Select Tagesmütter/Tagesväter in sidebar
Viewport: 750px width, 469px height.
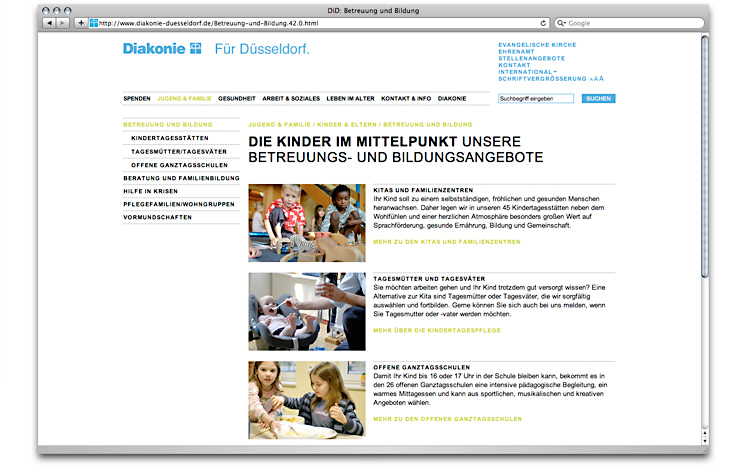point(179,152)
